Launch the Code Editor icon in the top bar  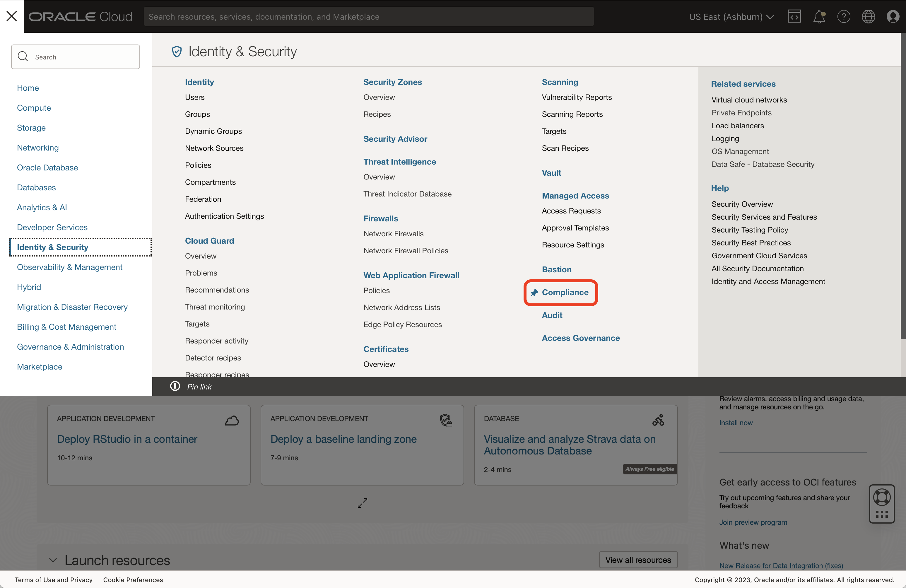click(794, 16)
